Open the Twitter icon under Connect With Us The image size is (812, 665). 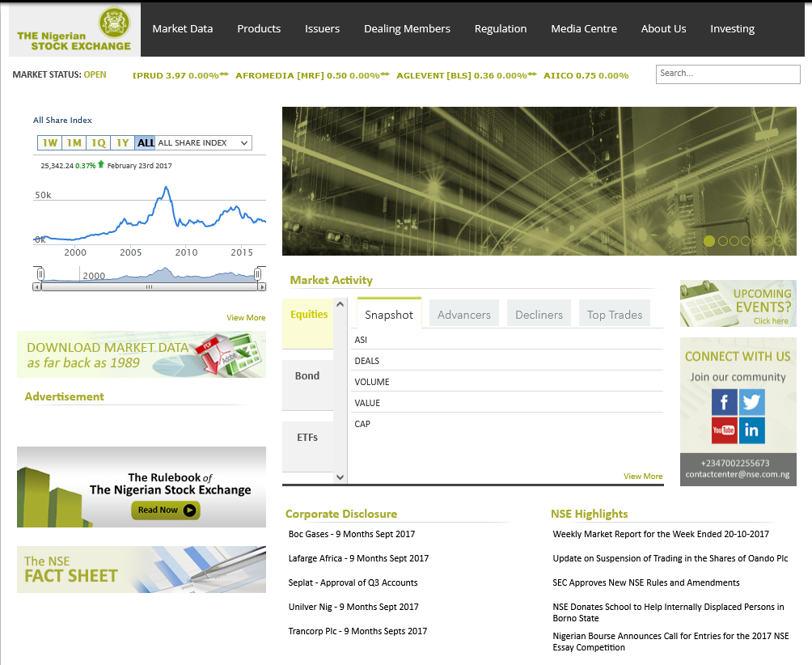pos(751,402)
